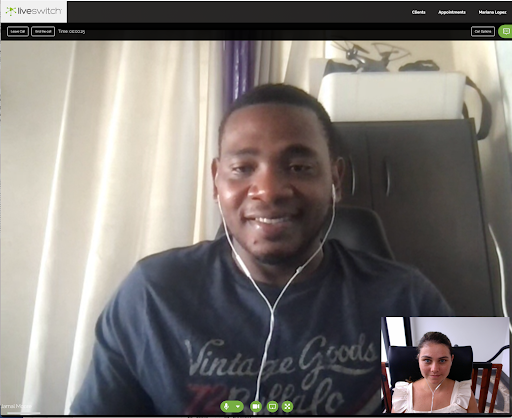
Task: Click the expand arrows icon
Action: point(287,406)
